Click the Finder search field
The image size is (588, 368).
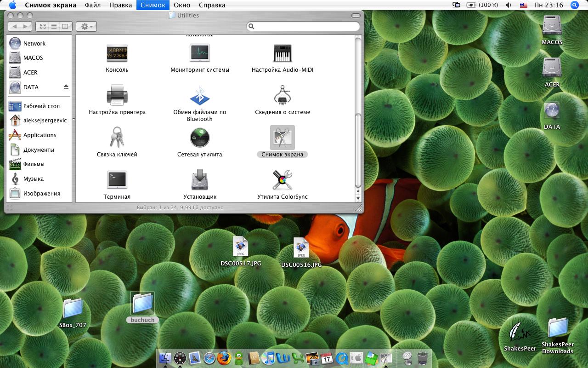305,27
